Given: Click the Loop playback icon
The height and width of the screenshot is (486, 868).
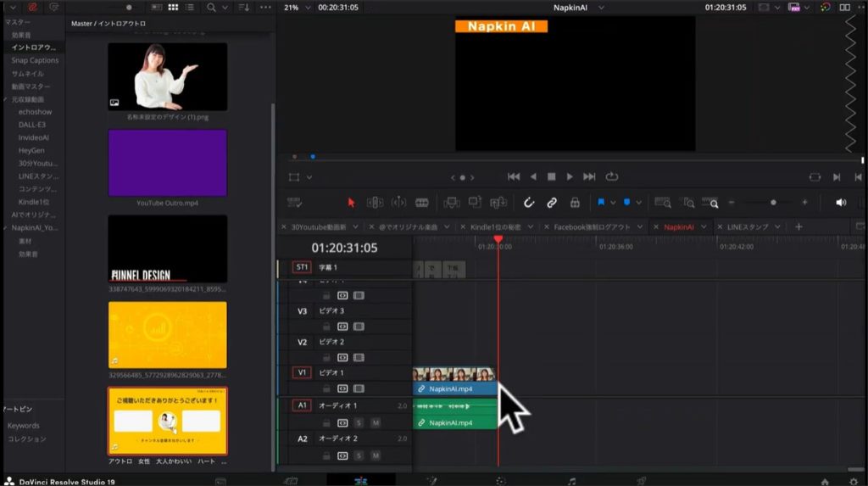Looking at the screenshot, I should [x=612, y=176].
